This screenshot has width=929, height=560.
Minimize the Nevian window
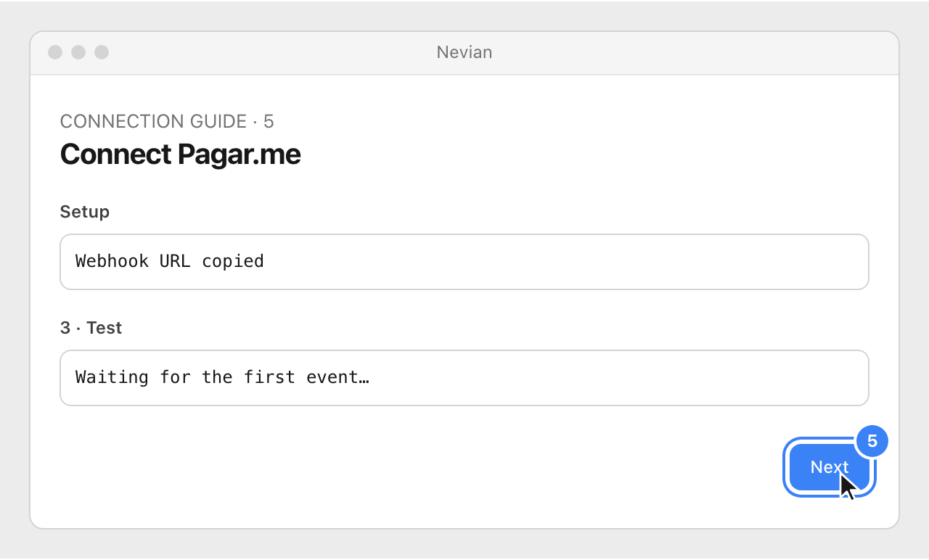[78, 52]
